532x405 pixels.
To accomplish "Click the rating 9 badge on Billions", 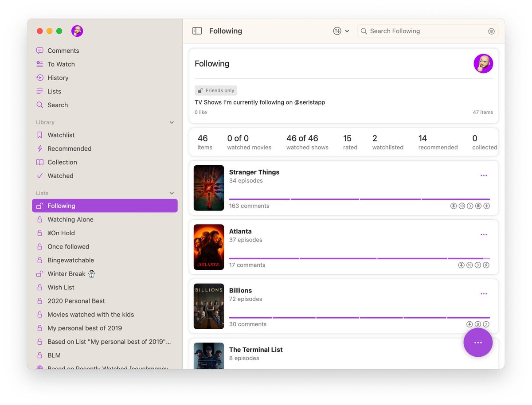I will tap(478, 324).
